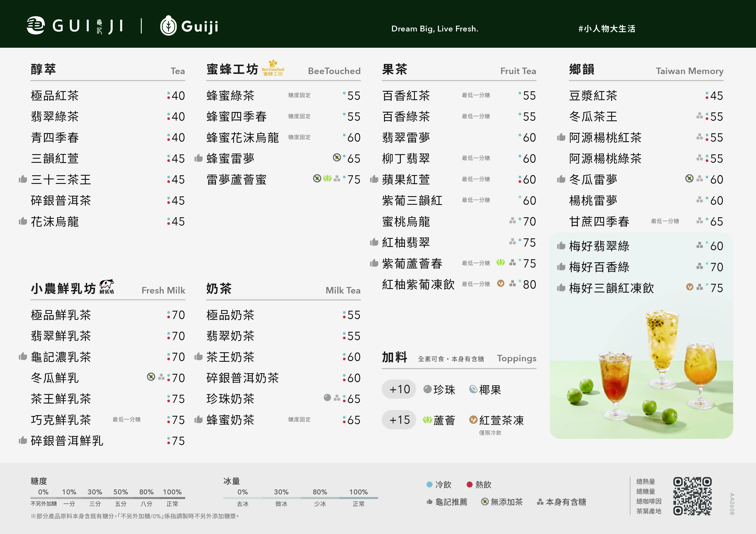Select the +10 topping price pill
Image resolution: width=756 pixels, height=534 pixels.
click(399, 389)
